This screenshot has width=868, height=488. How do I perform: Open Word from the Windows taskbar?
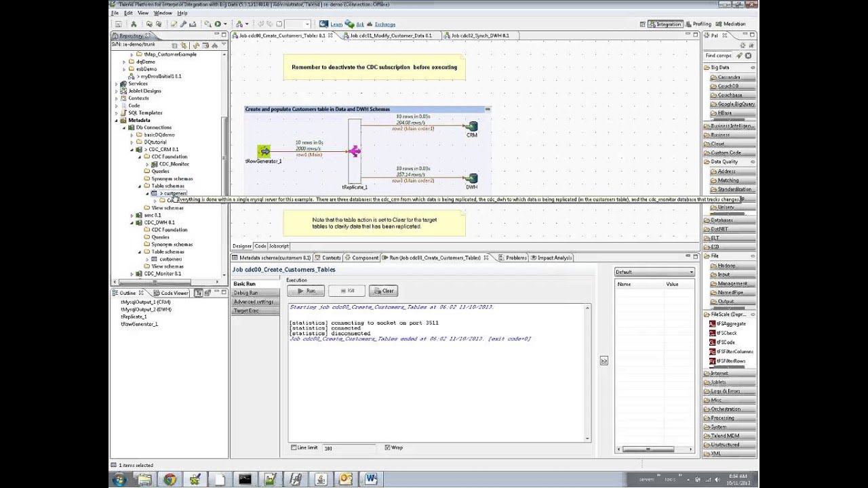tap(370, 479)
